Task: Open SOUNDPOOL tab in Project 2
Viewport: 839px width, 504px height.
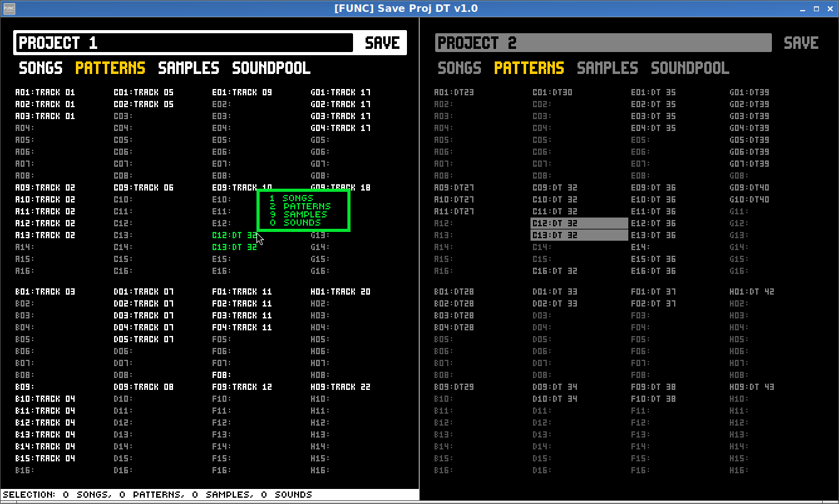Action: coord(690,68)
